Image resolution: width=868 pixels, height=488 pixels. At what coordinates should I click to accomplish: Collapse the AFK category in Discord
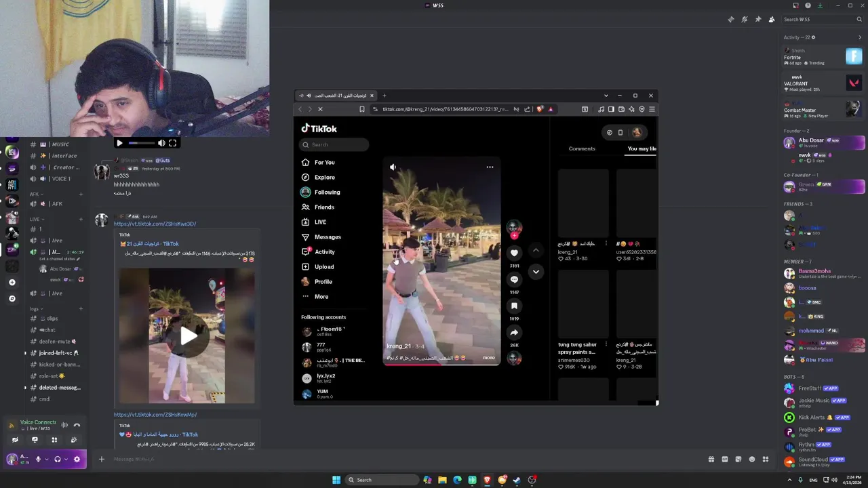pyautogui.click(x=35, y=195)
